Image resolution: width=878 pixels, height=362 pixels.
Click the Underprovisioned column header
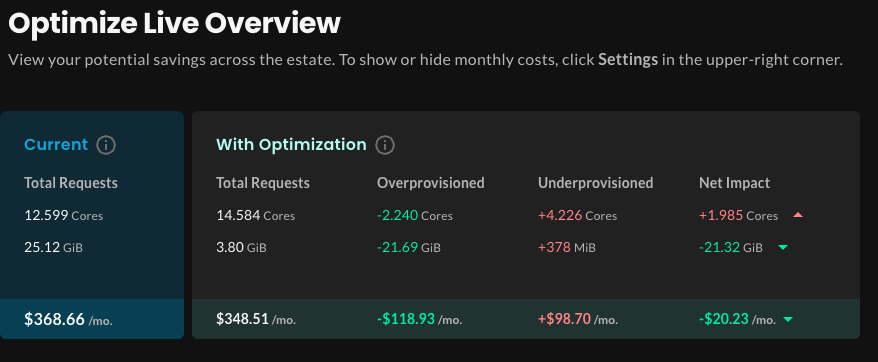595,183
